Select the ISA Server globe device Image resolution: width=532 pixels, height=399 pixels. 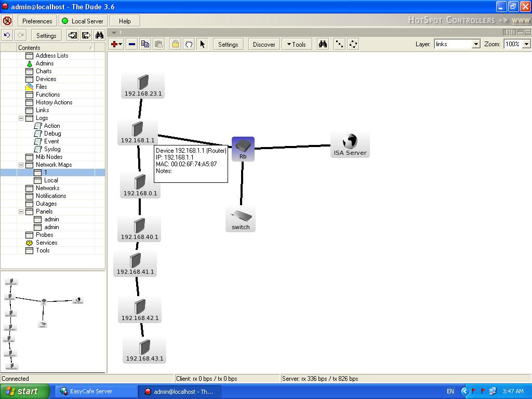[x=350, y=145]
